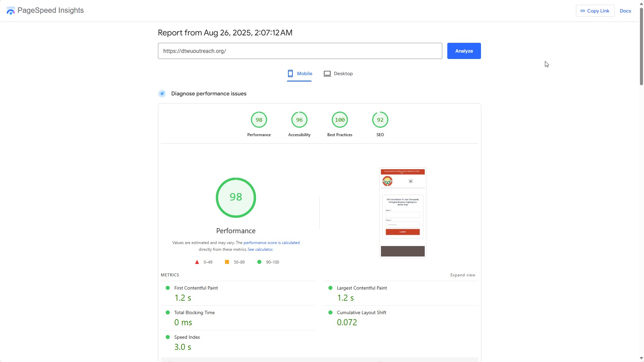Click the Copy Link button
644x362 pixels.
coord(595,11)
